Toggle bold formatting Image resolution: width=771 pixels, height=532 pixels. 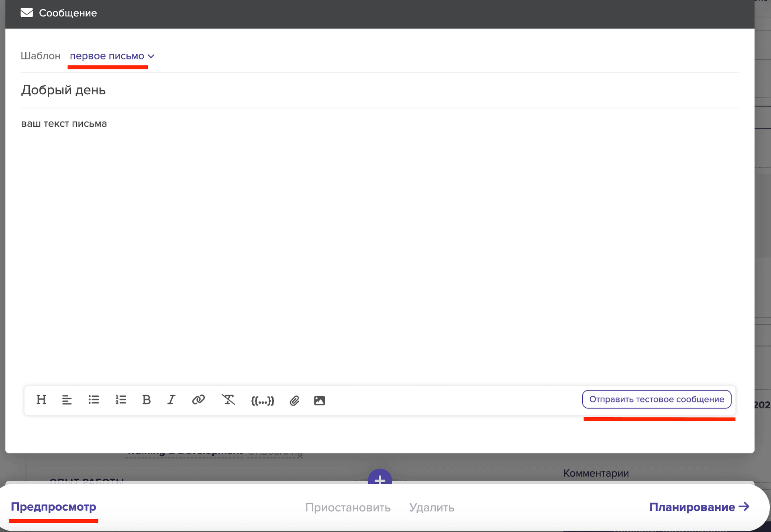pyautogui.click(x=146, y=400)
